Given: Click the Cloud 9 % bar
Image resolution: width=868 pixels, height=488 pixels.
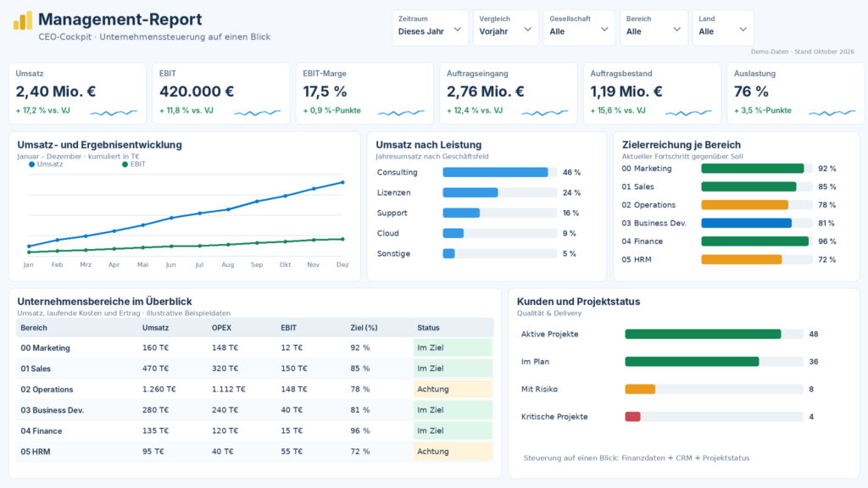Looking at the screenshot, I should coord(453,234).
